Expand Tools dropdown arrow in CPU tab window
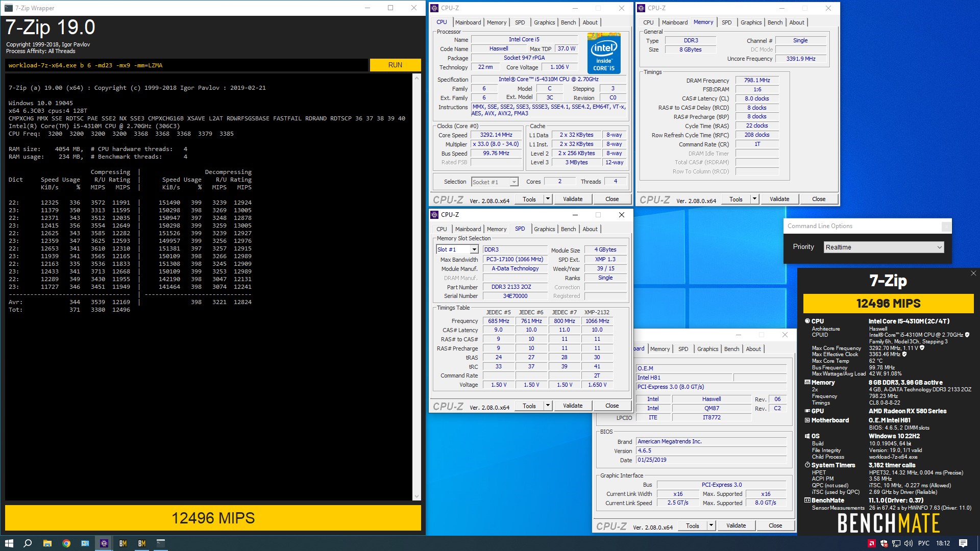The width and height of the screenshot is (980, 551). coord(548,199)
